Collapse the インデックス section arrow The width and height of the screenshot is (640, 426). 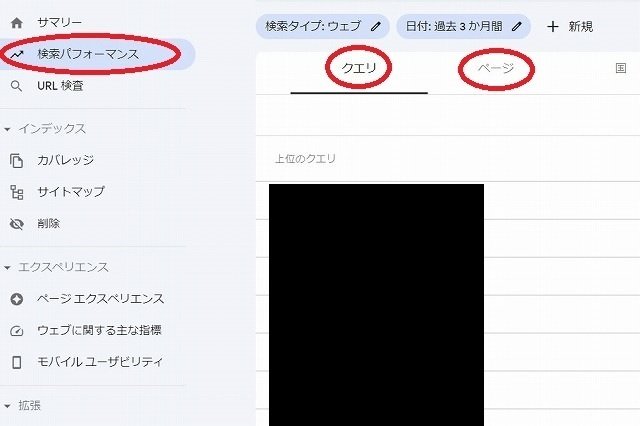7,129
